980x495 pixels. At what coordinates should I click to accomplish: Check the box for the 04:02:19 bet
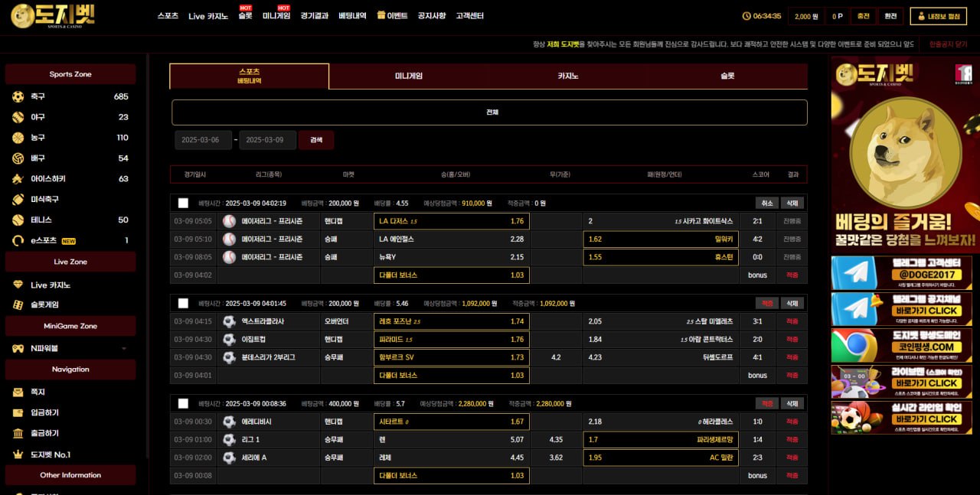(x=183, y=204)
